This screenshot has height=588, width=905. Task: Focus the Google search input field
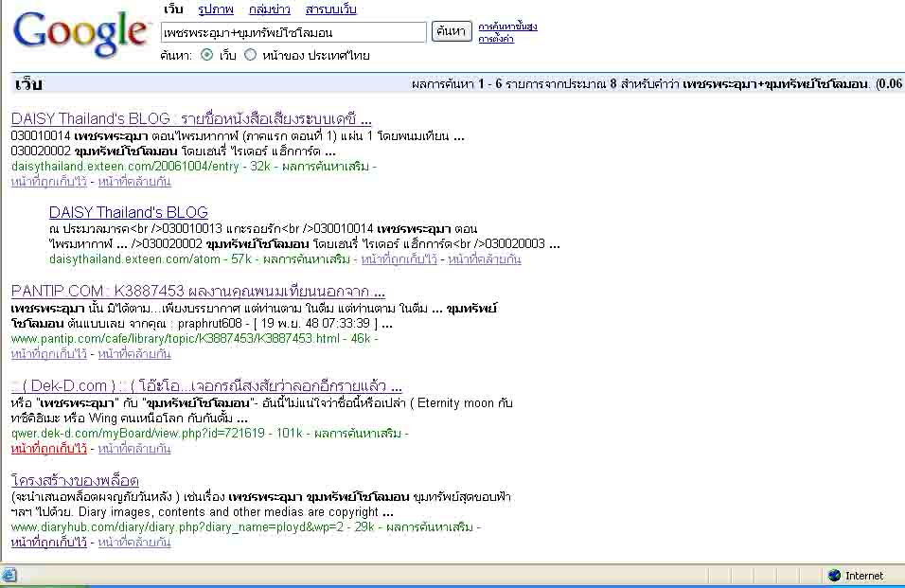(x=293, y=32)
